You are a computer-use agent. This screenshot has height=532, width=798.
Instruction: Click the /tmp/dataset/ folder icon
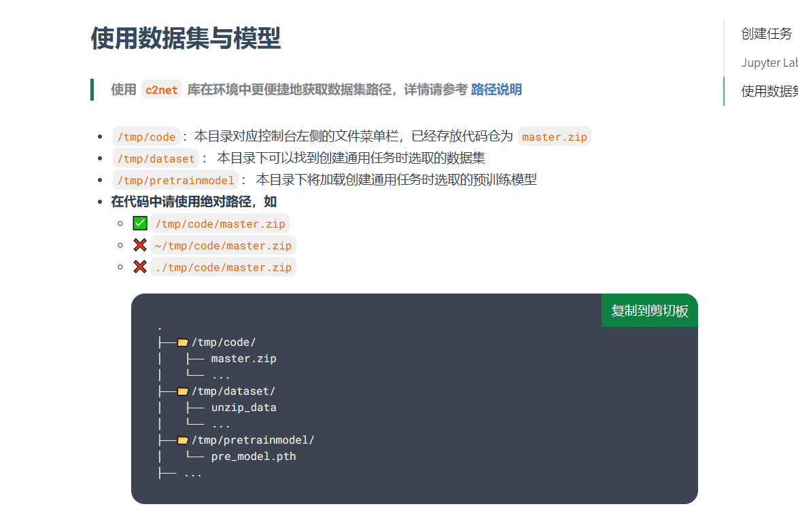point(183,391)
